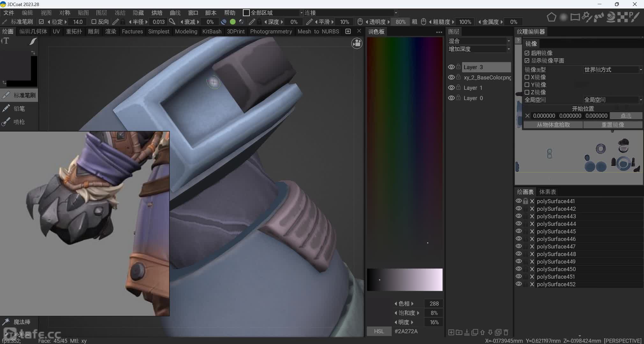Click the small lock icon beside 半径
The image size is (644, 344).
pyautogui.click(x=123, y=22)
